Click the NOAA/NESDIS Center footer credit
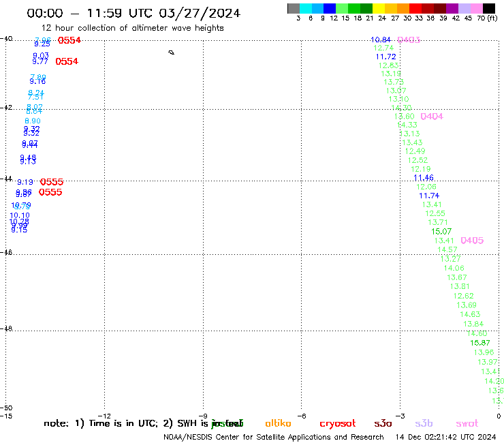 coord(274,438)
